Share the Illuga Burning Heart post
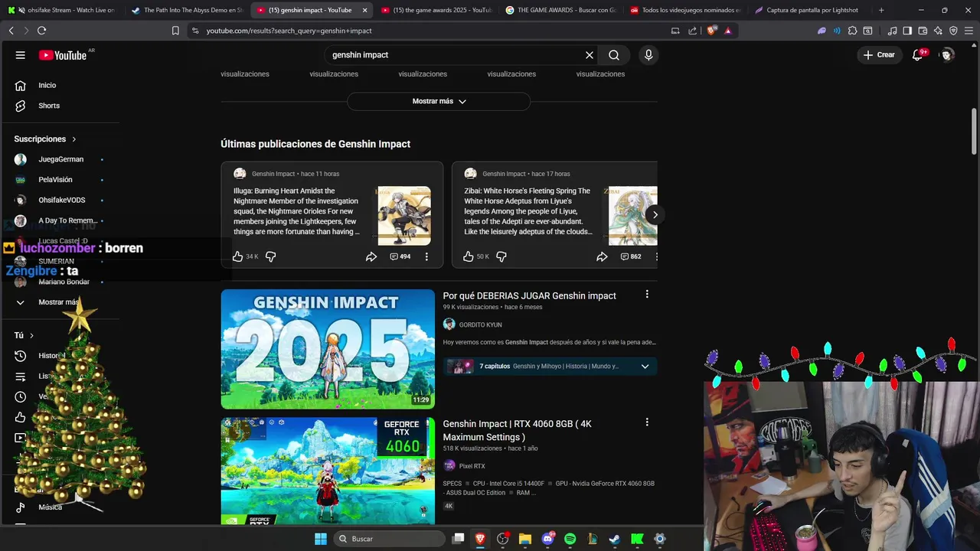Viewport: 980px width, 551px height. (371, 256)
